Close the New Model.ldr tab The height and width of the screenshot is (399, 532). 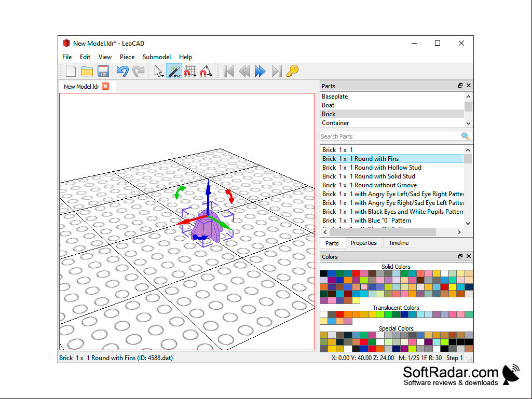click(x=105, y=86)
